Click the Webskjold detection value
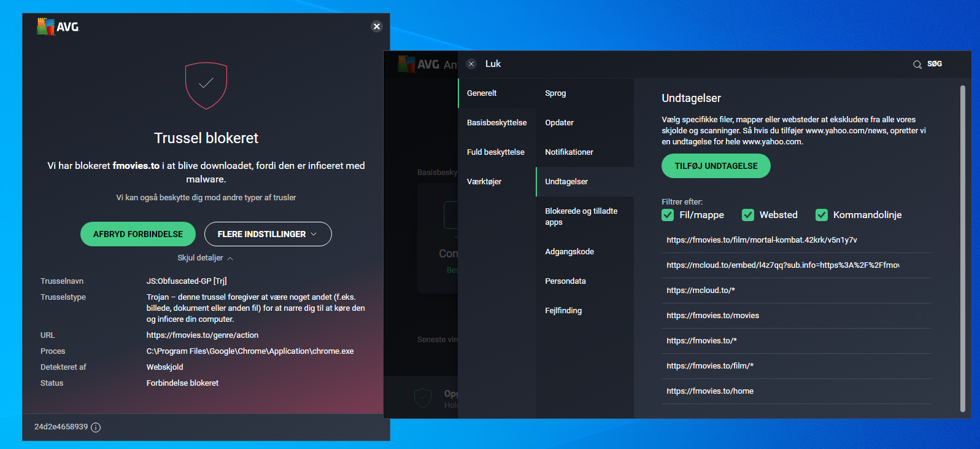Viewport: 980px width, 449px height. [x=165, y=367]
